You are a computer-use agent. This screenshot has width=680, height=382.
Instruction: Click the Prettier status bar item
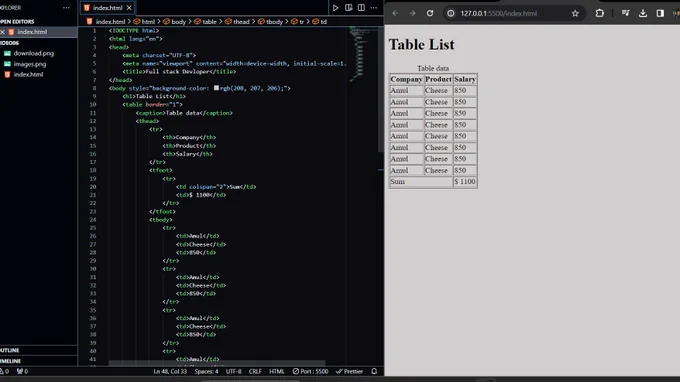(350, 372)
